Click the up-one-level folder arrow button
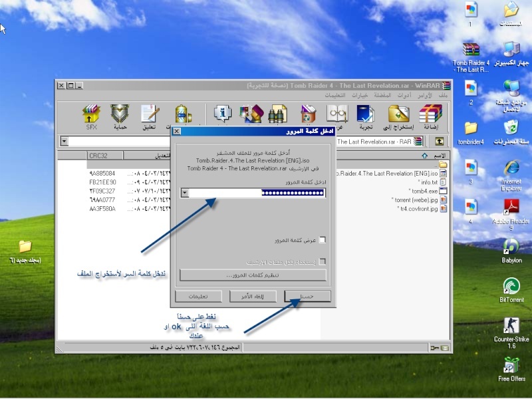Screen dimensions: 532x399 (440, 141)
